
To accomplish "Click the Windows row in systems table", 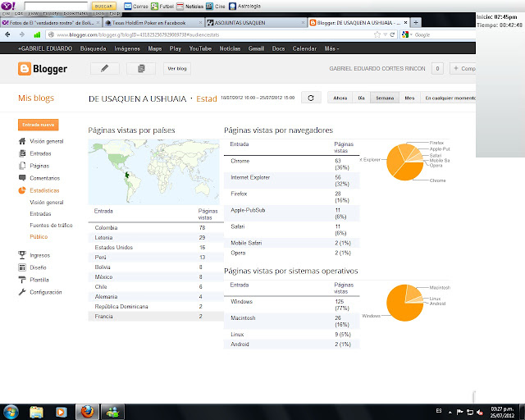I will 292,305.
